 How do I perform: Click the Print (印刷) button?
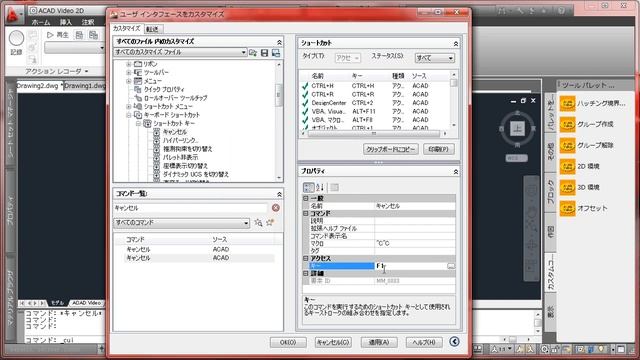pyautogui.click(x=438, y=149)
